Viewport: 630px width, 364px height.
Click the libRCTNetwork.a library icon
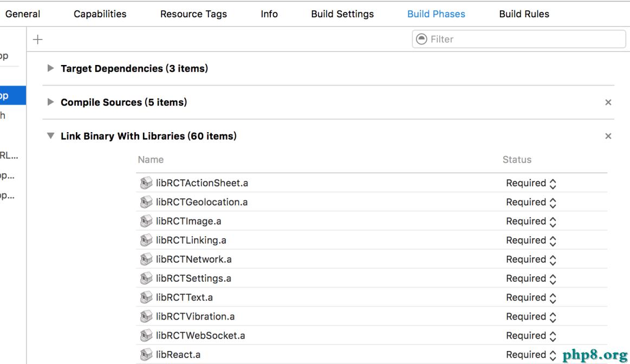tap(145, 259)
